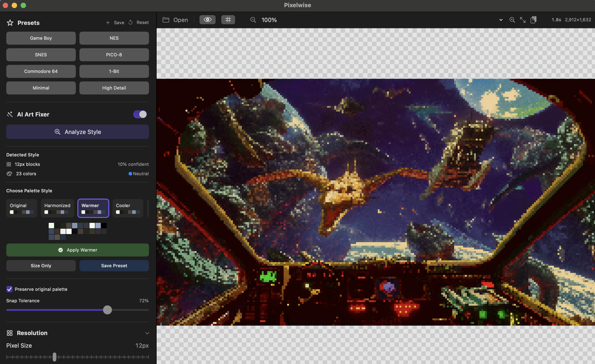Select the Harmonized palette style
The height and width of the screenshot is (364, 595).
coord(57,208)
